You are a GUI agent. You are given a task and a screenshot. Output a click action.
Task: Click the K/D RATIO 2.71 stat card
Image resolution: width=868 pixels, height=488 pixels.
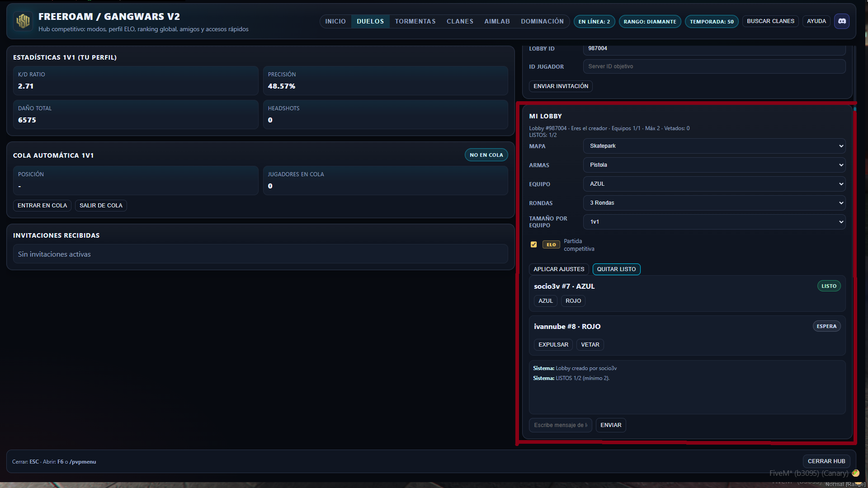(136, 80)
